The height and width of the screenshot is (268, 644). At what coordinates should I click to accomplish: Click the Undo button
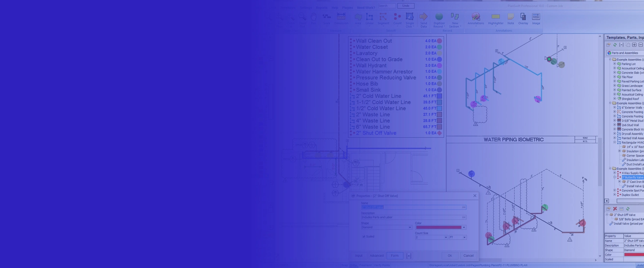pos(406,6)
